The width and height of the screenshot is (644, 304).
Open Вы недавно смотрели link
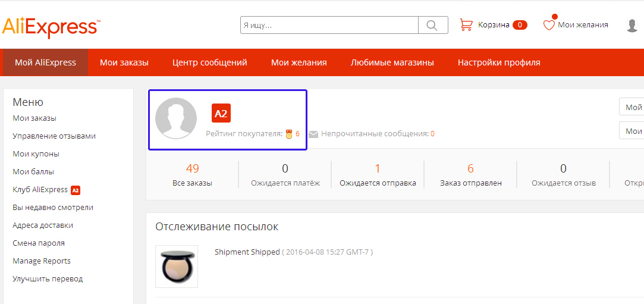click(53, 208)
